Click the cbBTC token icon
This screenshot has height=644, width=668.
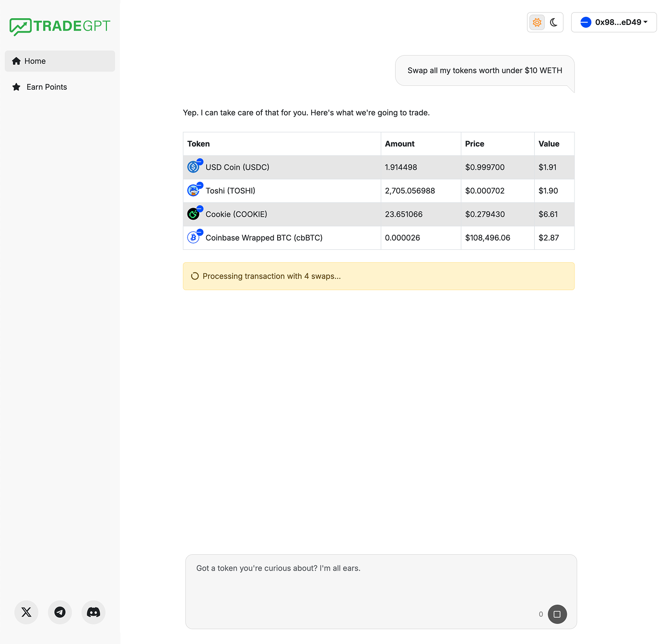[193, 237]
